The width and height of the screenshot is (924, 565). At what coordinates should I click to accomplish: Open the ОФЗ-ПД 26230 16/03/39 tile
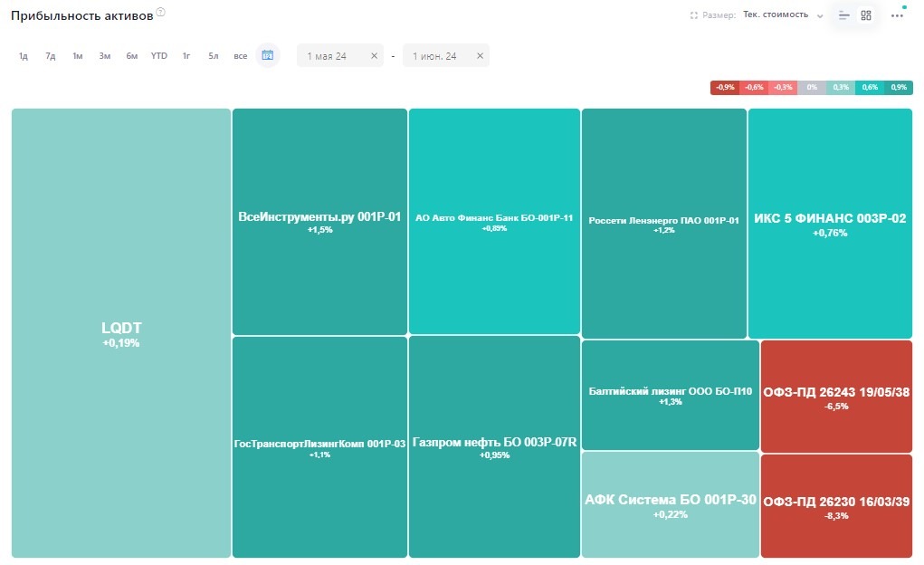(837, 506)
